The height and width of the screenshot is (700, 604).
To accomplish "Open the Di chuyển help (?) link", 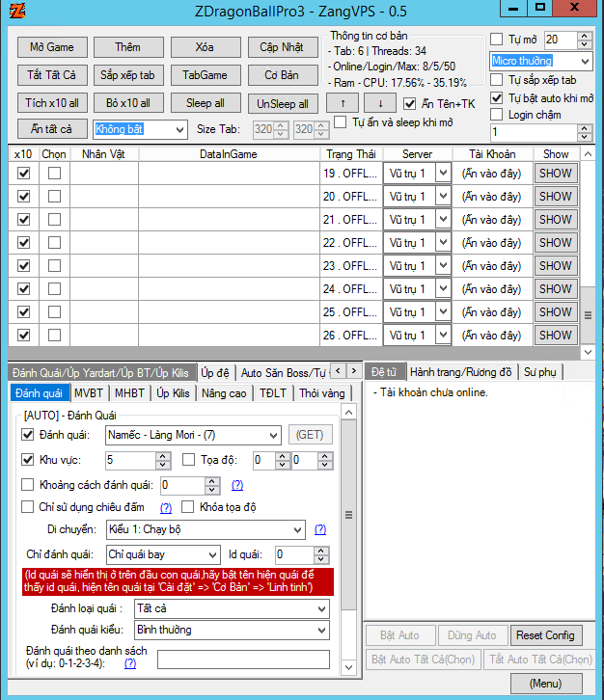I will (x=320, y=529).
